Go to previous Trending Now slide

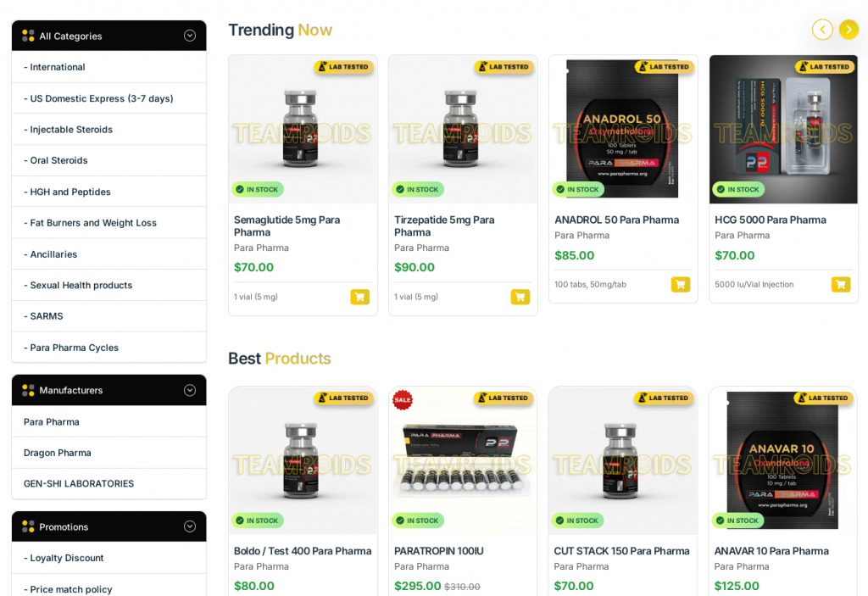[x=822, y=30]
